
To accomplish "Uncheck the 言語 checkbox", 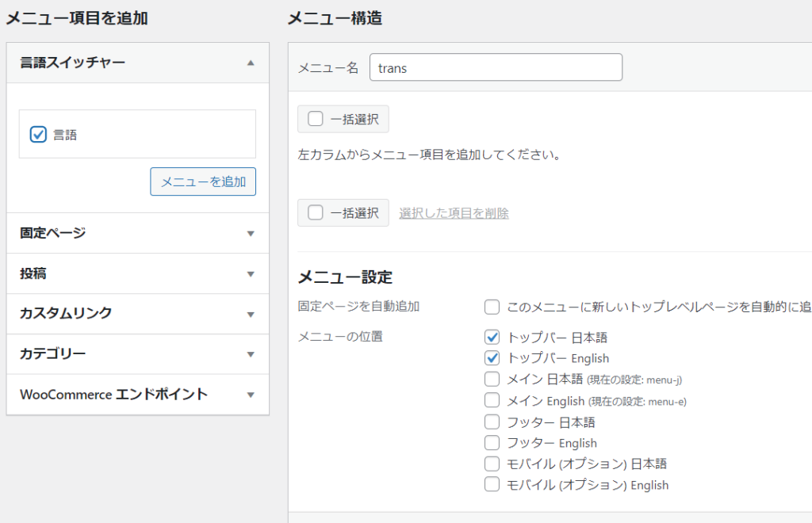I will (38, 135).
